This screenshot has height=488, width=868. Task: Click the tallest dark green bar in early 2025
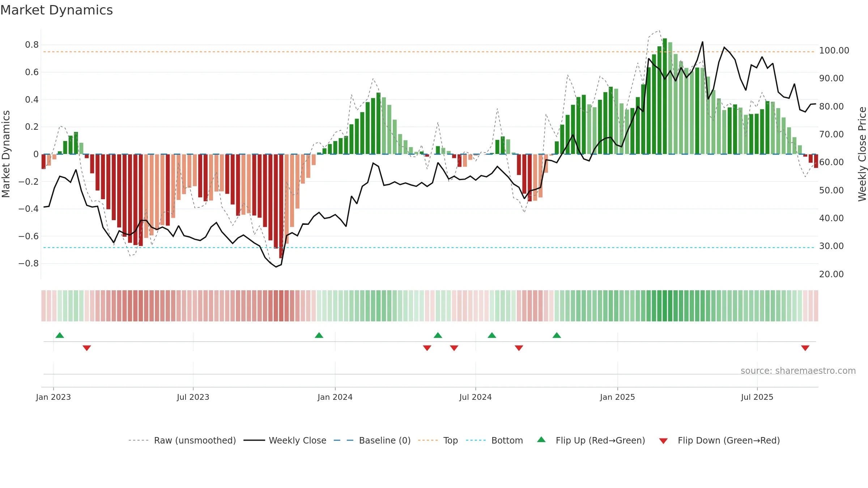point(665,96)
